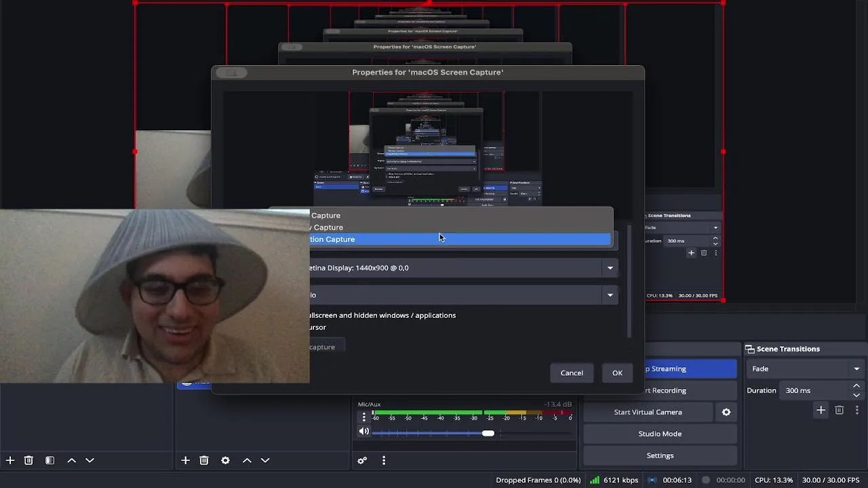The image size is (868, 488).
Task: Toggle 'fullscreen and hidden windows / applications' option
Action: [383, 315]
